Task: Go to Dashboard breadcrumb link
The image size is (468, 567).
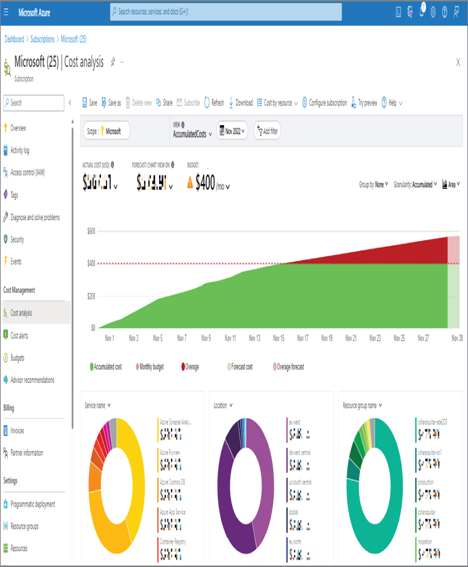Action: coord(14,39)
